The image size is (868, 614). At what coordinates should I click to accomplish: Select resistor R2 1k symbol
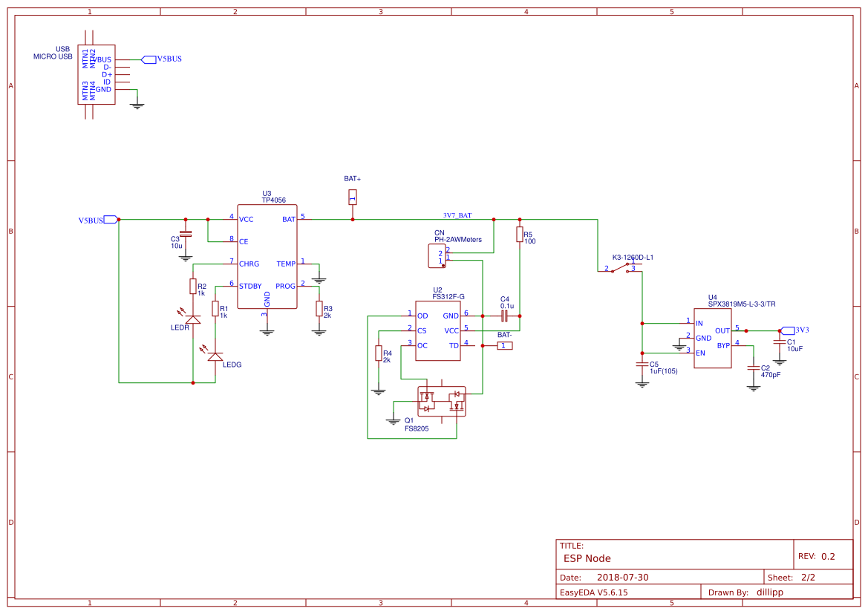pyautogui.click(x=192, y=287)
